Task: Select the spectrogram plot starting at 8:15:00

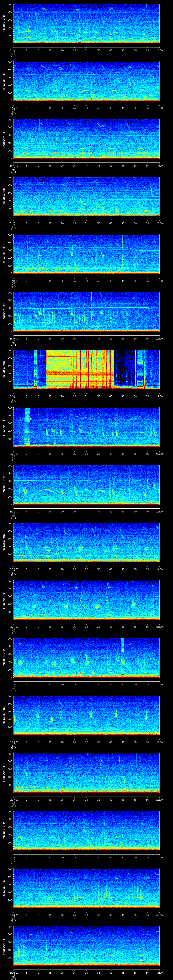Action: (x=87, y=81)
